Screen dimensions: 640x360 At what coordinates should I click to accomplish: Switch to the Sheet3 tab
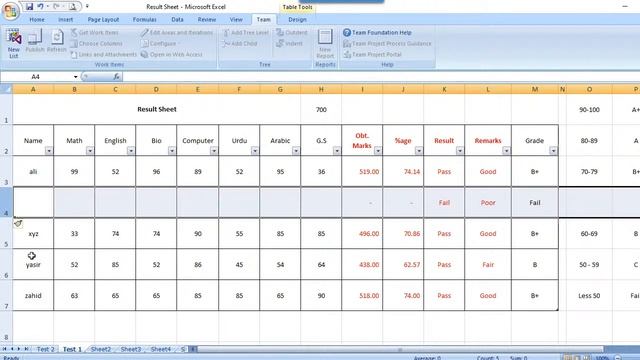[x=131, y=349]
